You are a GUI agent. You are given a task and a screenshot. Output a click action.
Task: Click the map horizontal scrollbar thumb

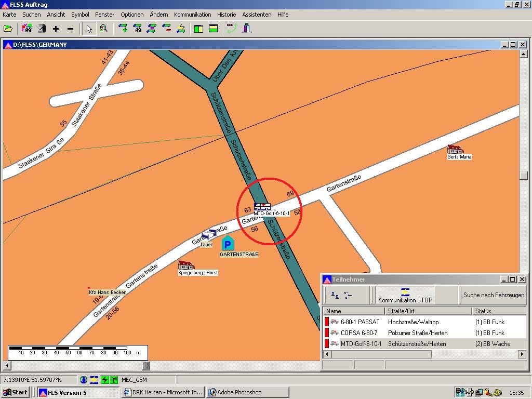(x=147, y=366)
